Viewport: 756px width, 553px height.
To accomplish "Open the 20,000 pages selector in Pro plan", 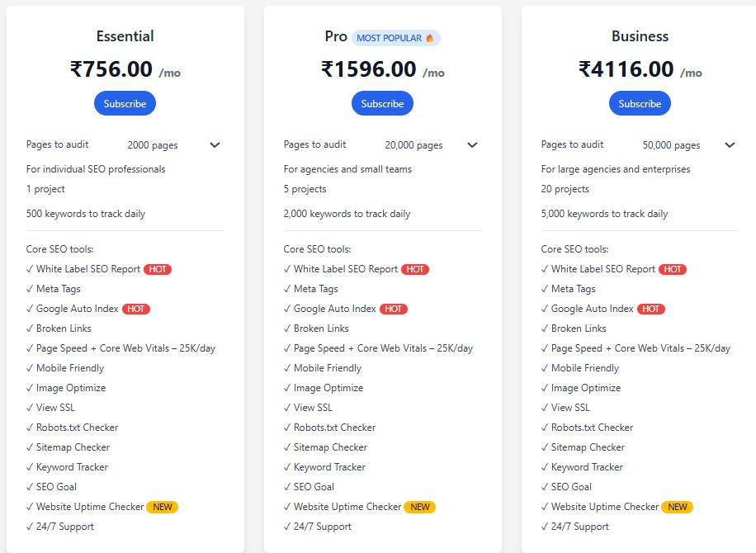I will 471,145.
